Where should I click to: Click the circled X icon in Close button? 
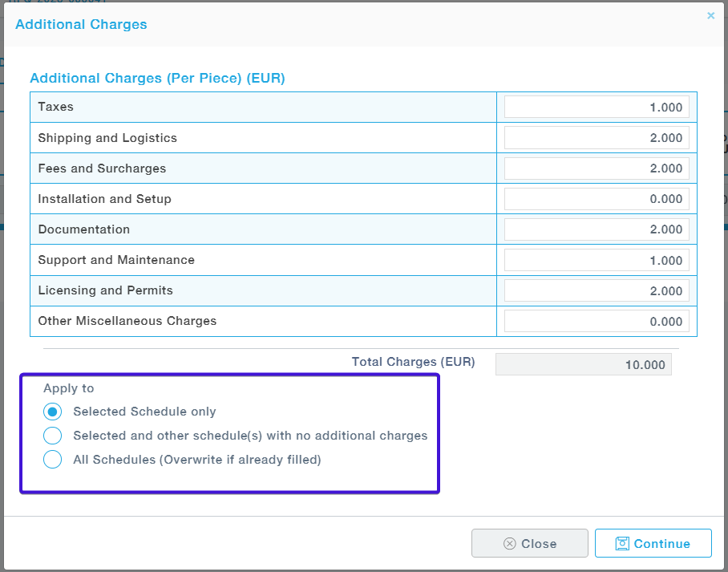click(509, 543)
